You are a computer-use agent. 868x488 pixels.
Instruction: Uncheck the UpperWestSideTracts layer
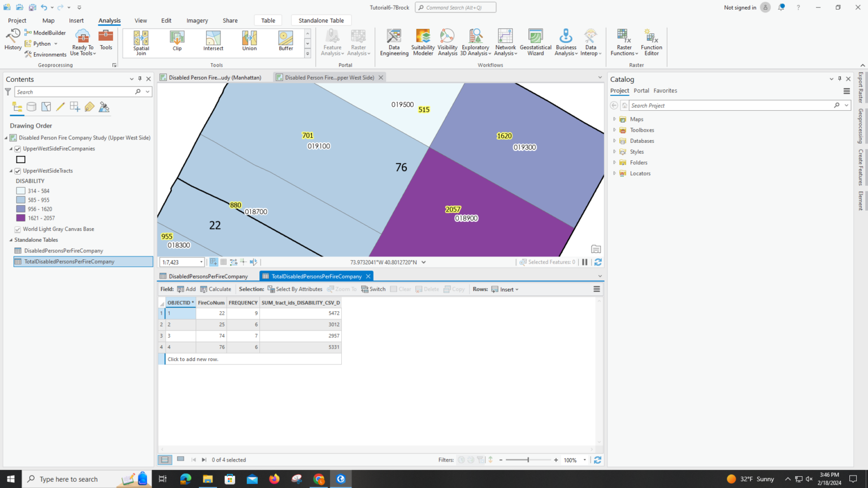click(16, 171)
